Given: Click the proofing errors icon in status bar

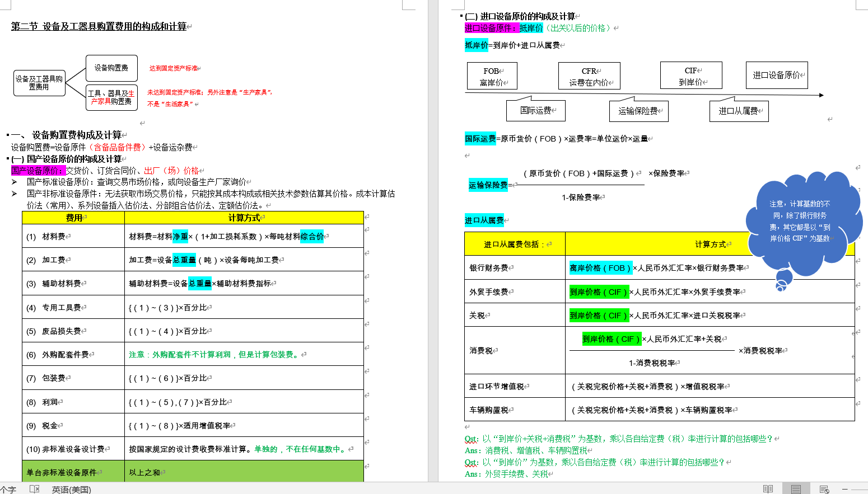Looking at the screenshot, I should 34,489.
